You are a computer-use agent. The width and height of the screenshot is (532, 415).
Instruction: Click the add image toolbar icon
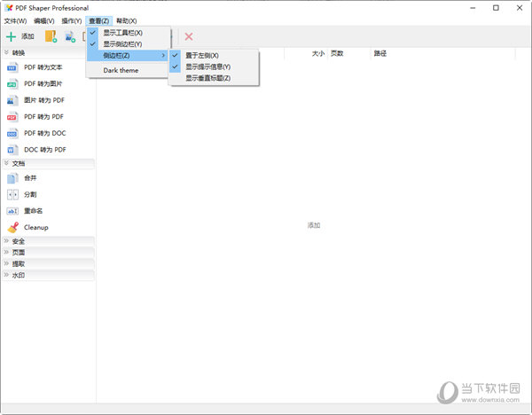[70, 36]
